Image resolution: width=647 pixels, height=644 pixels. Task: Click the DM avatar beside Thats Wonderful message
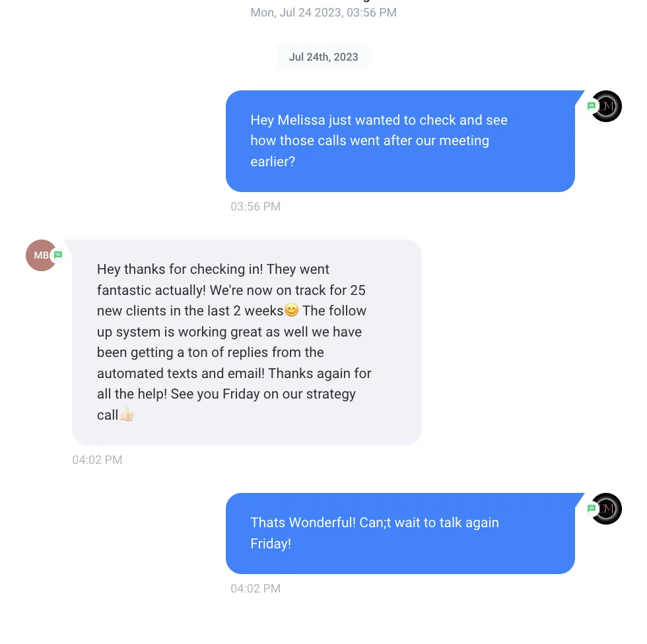pyautogui.click(x=606, y=509)
